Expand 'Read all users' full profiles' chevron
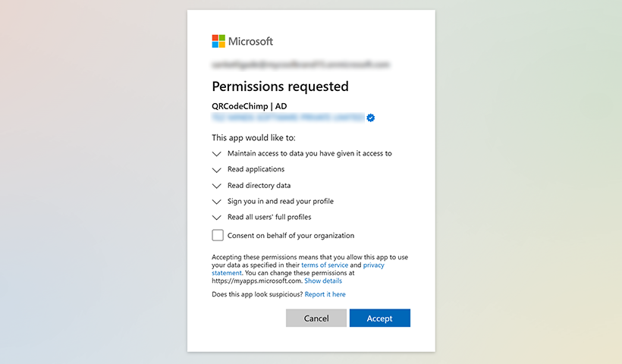The width and height of the screenshot is (622, 364). pyautogui.click(x=217, y=218)
